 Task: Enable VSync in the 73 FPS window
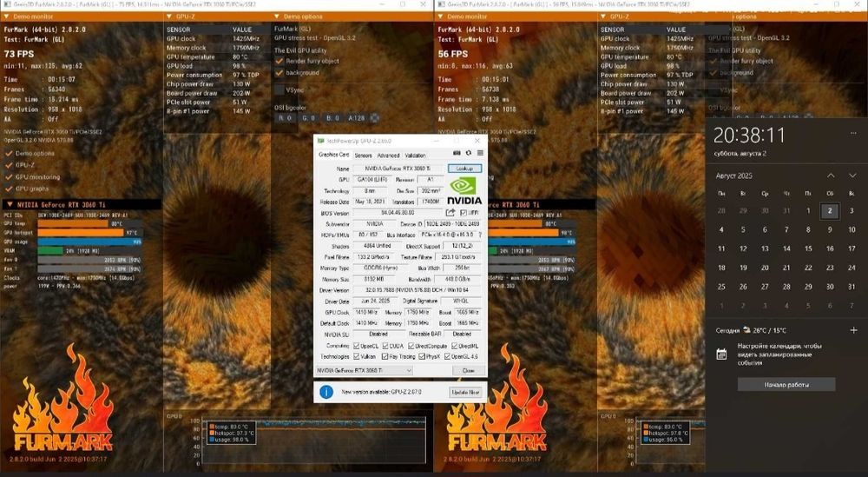pos(279,89)
